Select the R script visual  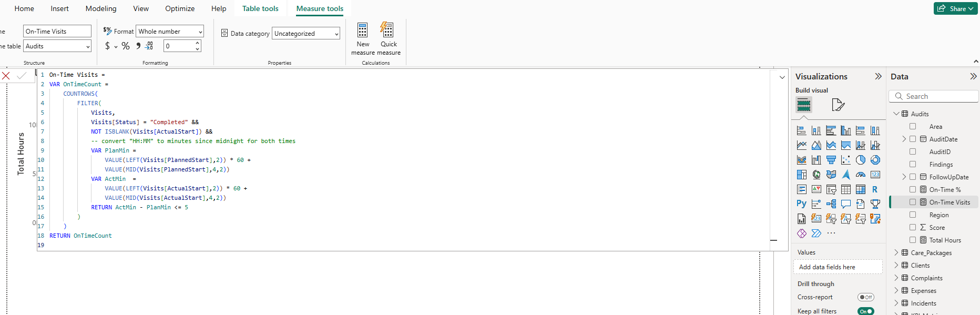pos(875,189)
